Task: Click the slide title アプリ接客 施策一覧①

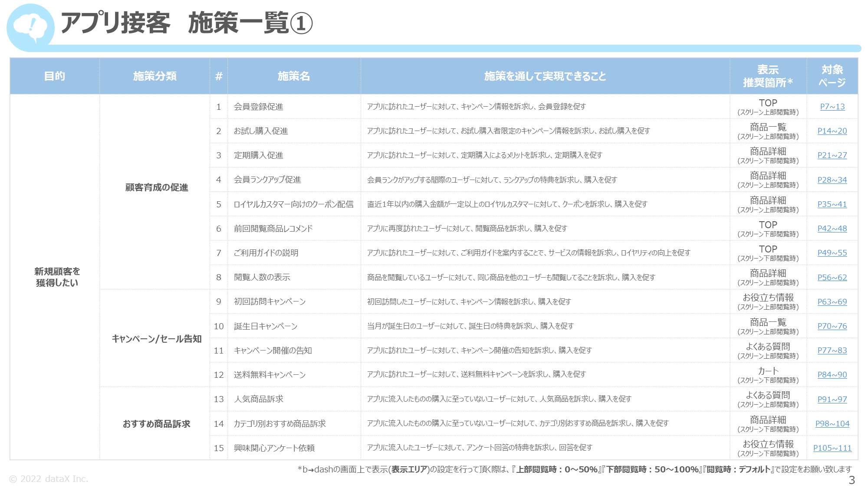Action: point(187,23)
